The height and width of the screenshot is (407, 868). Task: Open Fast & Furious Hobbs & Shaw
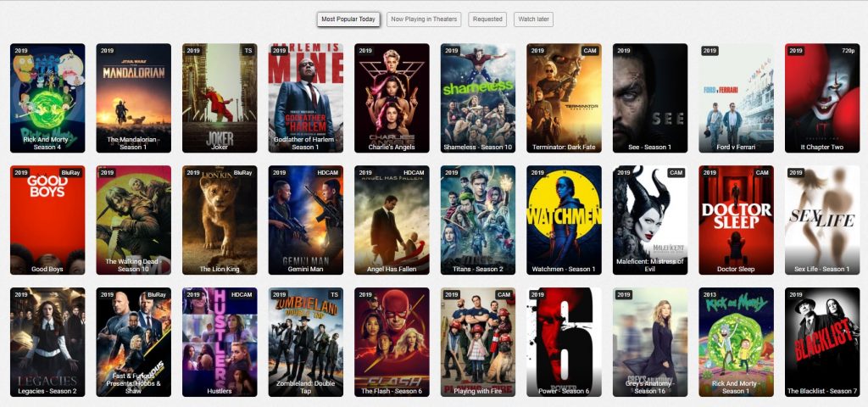(133, 342)
